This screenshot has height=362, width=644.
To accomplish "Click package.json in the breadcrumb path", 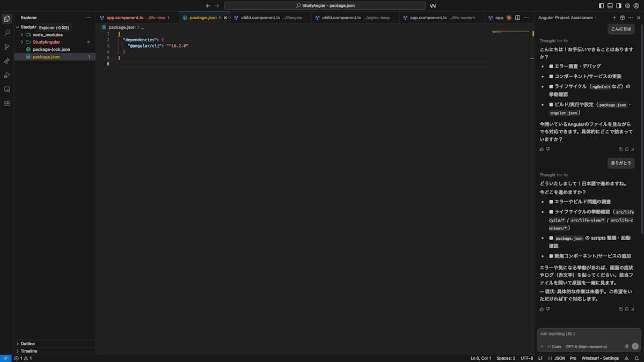I will pyautogui.click(x=121, y=27).
